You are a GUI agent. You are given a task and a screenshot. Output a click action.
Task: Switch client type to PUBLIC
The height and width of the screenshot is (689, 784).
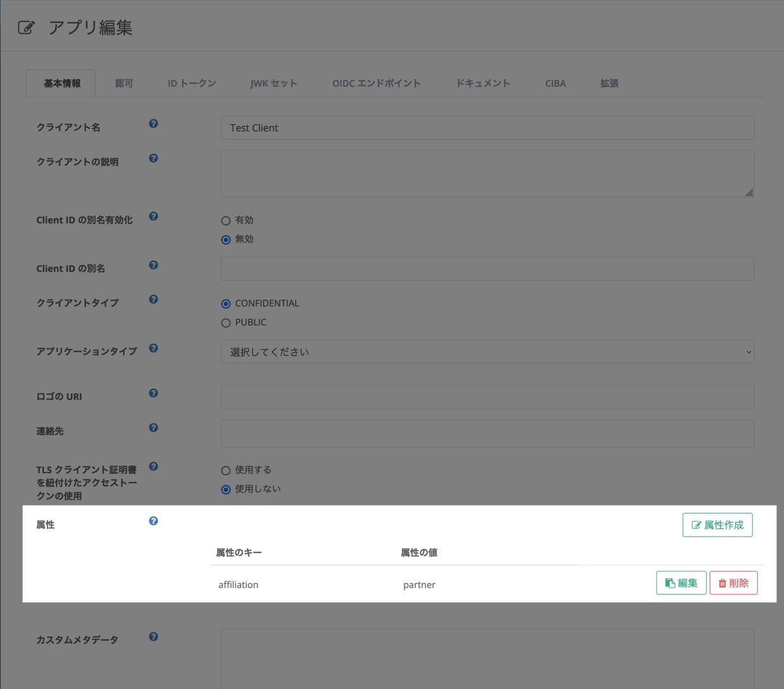[x=225, y=323]
